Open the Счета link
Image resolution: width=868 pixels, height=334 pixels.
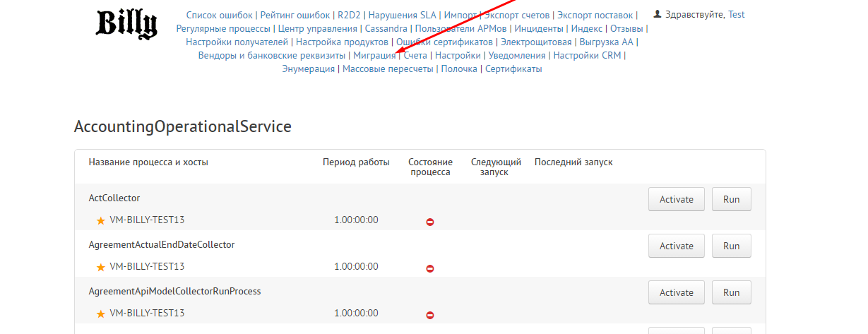[x=415, y=55]
